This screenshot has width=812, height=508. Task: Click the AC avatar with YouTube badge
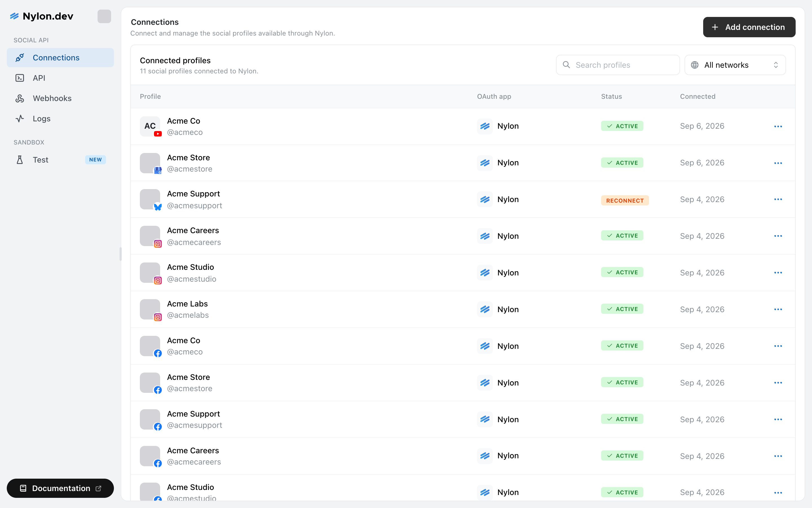[x=150, y=126]
